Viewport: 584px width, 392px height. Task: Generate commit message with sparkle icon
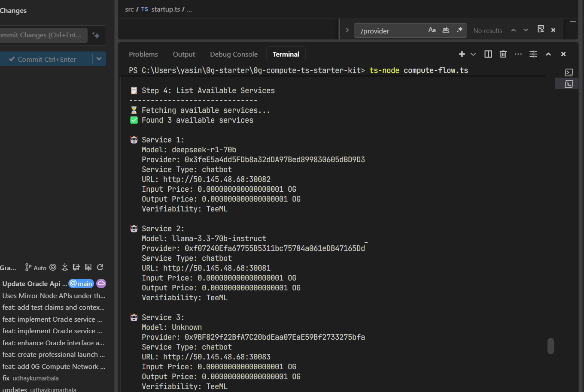click(96, 35)
